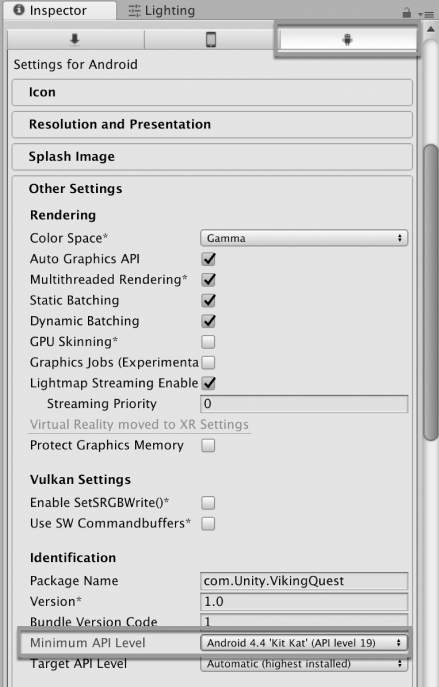The image size is (439, 687).
Task: Click the Lighting tab icon
Action: 134,11
